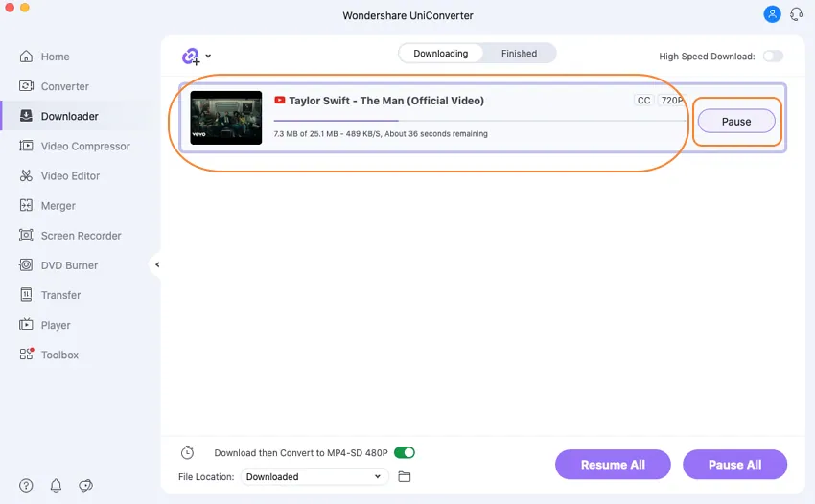Open the File Location dropdown

pyautogui.click(x=314, y=476)
